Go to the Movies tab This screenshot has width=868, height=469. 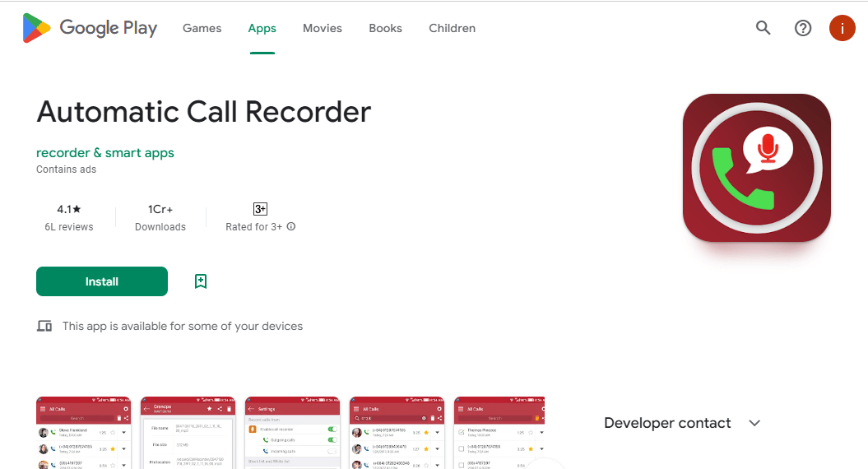point(323,28)
